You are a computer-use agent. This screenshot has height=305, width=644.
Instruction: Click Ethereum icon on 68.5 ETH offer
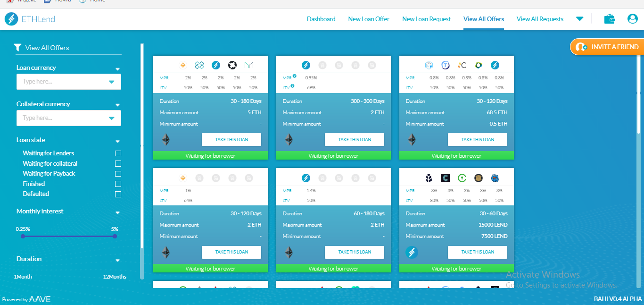412,140
